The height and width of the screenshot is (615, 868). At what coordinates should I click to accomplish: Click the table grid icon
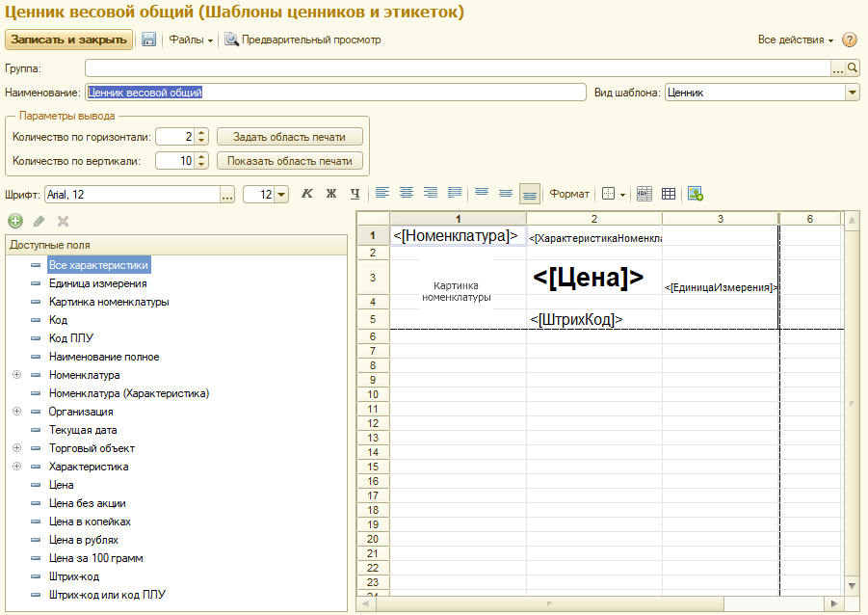pos(669,194)
